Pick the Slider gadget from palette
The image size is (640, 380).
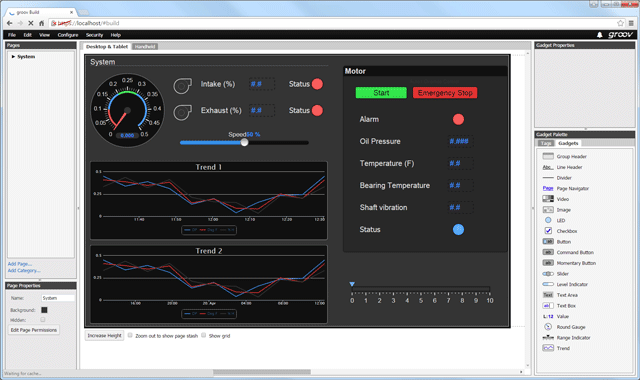point(556,273)
